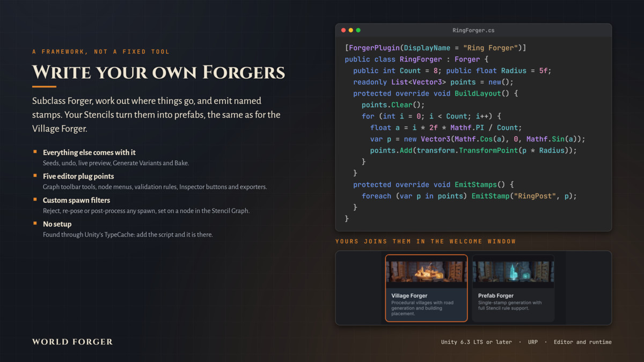Click the yellow minimize dot on code window
644x362 pixels.
[x=351, y=31]
